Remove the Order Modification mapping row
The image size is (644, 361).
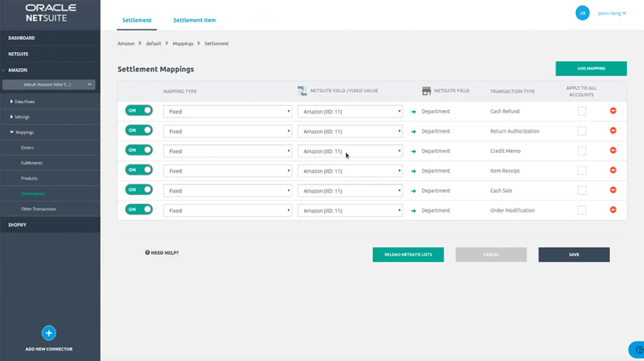(613, 210)
